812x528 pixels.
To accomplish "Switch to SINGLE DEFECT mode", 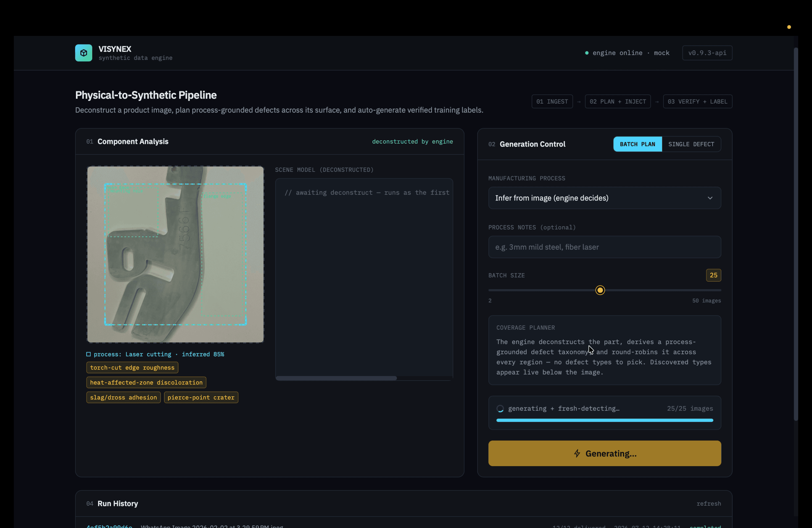I will pos(691,144).
